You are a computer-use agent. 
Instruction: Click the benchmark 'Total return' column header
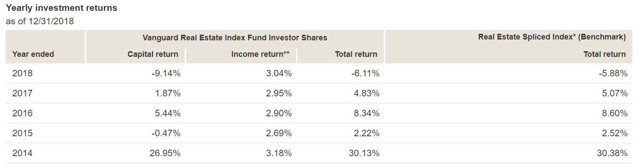click(x=604, y=54)
